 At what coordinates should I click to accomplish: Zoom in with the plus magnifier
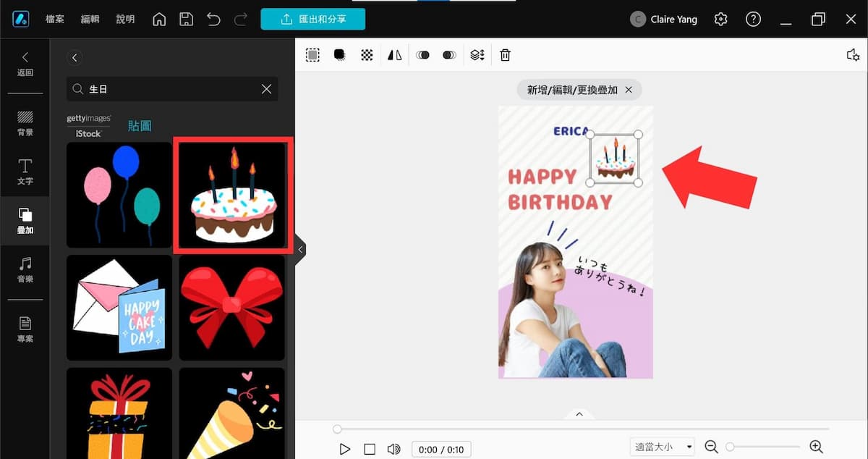816,447
